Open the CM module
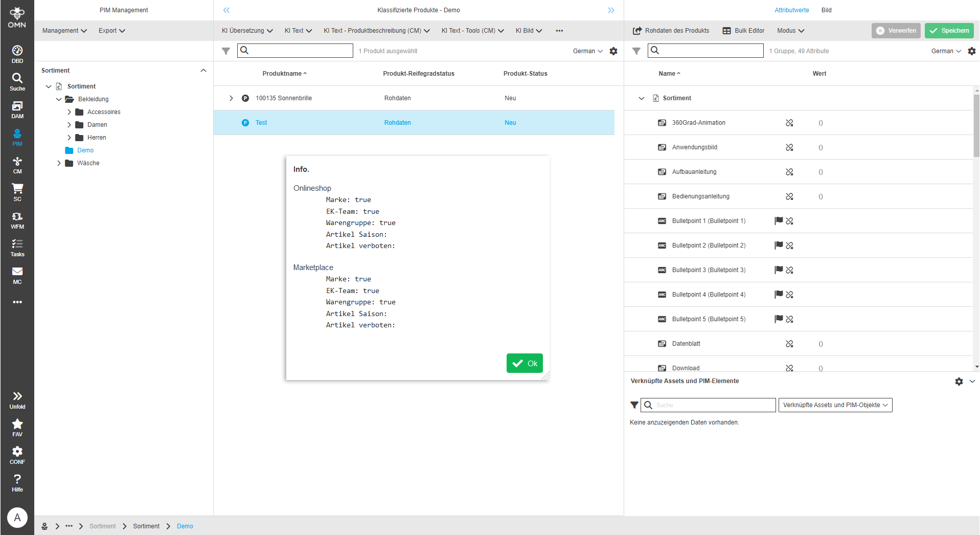Screen dimensions: 980x535 (17, 164)
